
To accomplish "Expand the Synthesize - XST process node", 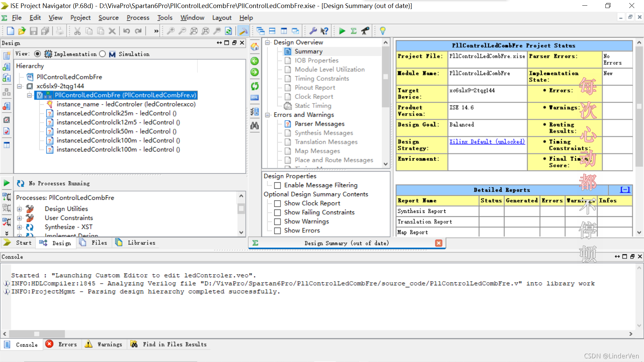I will coord(19,227).
